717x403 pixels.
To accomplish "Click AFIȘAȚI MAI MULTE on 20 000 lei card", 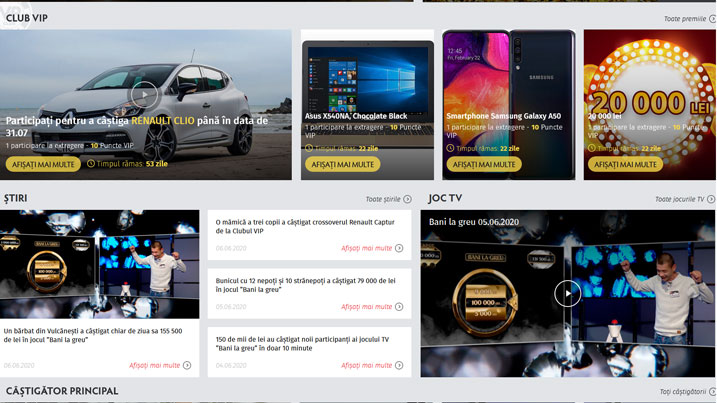I will 625,164.
